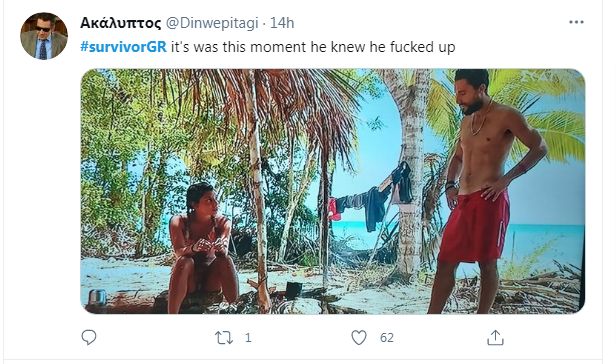The width and height of the screenshot is (616, 364).
Task: Click the reply speech bubble icon
Action: [89, 337]
